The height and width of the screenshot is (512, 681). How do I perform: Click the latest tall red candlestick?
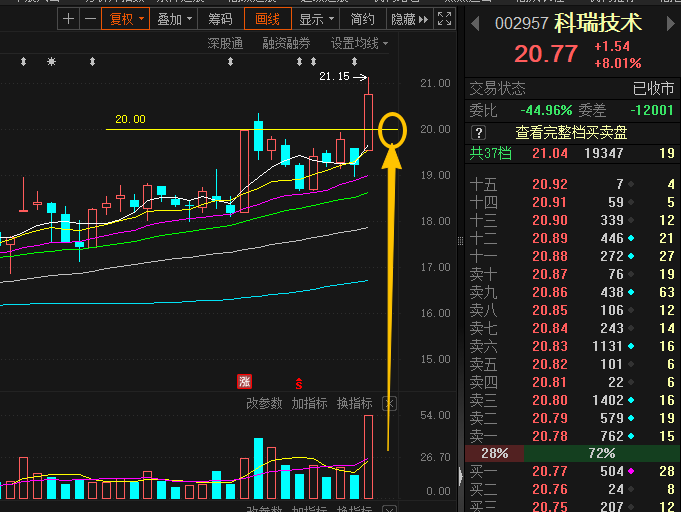tap(368, 122)
